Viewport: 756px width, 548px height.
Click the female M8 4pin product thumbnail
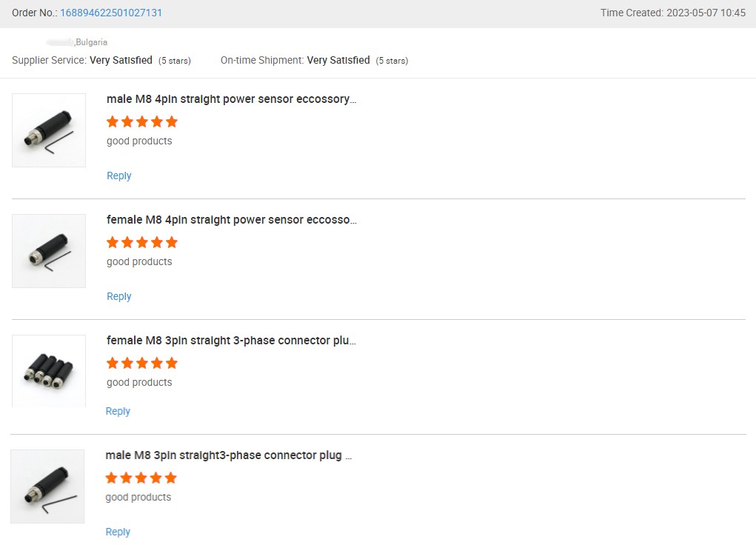[49, 251]
